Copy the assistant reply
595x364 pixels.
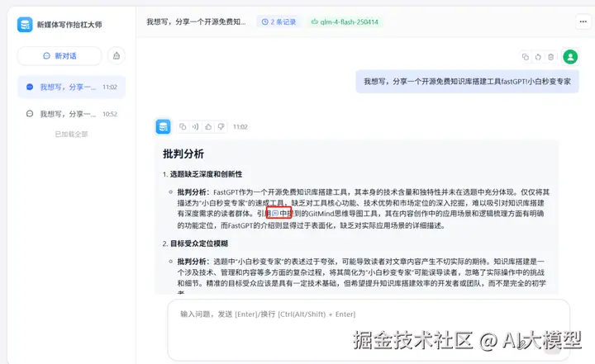[183, 126]
